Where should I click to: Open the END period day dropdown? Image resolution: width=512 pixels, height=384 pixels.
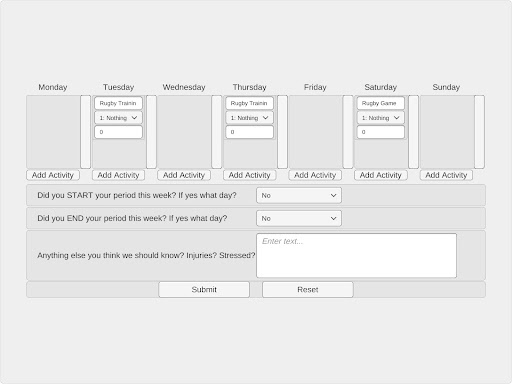pyautogui.click(x=299, y=218)
